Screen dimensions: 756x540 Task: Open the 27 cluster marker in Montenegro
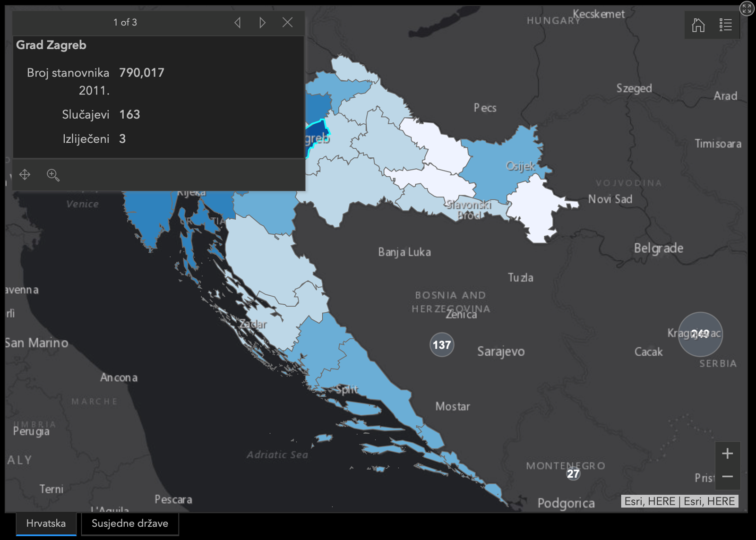coord(573,473)
